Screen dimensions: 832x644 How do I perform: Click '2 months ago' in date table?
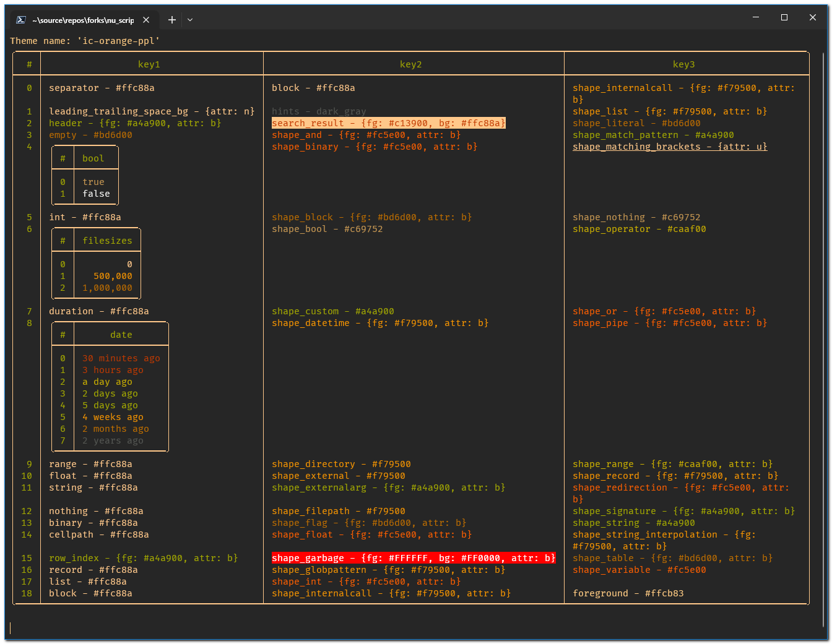116,429
